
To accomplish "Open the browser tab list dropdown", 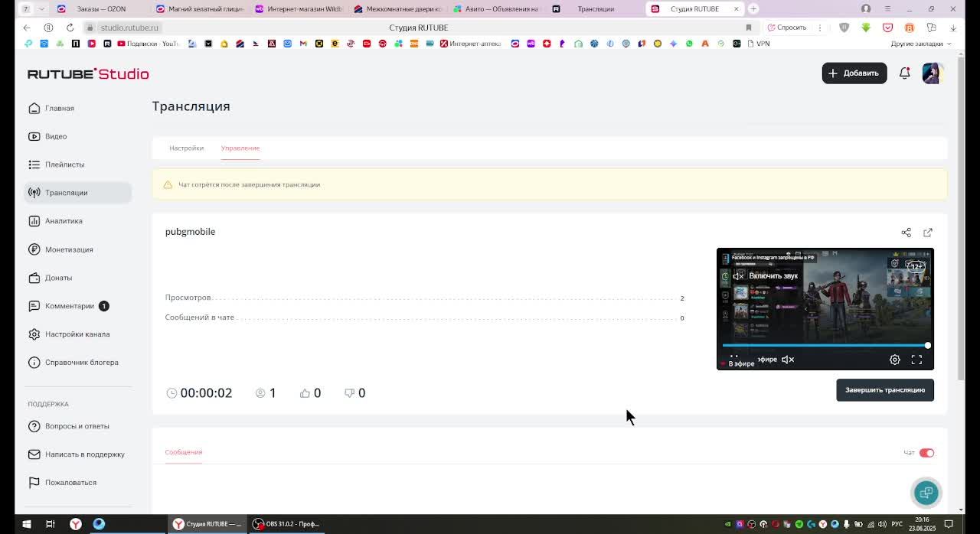I will tap(41, 9).
